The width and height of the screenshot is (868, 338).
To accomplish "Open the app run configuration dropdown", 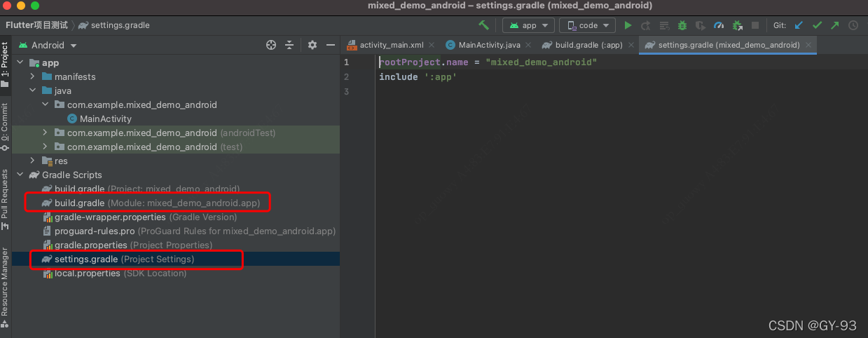I will 528,25.
